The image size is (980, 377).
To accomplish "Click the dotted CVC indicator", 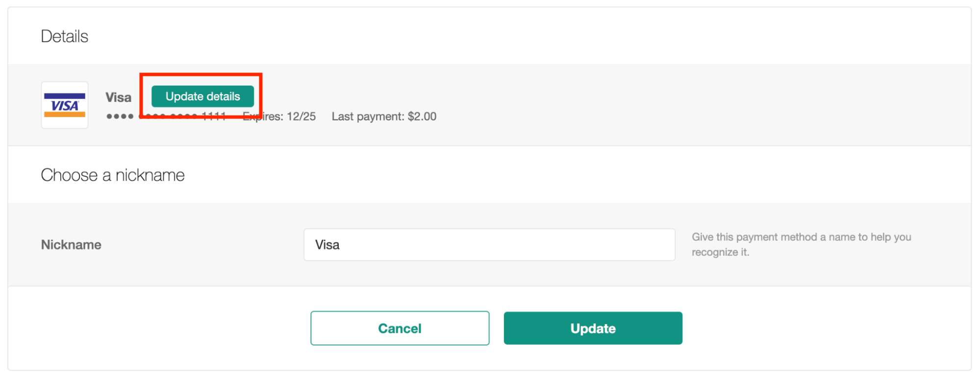I will point(119,117).
